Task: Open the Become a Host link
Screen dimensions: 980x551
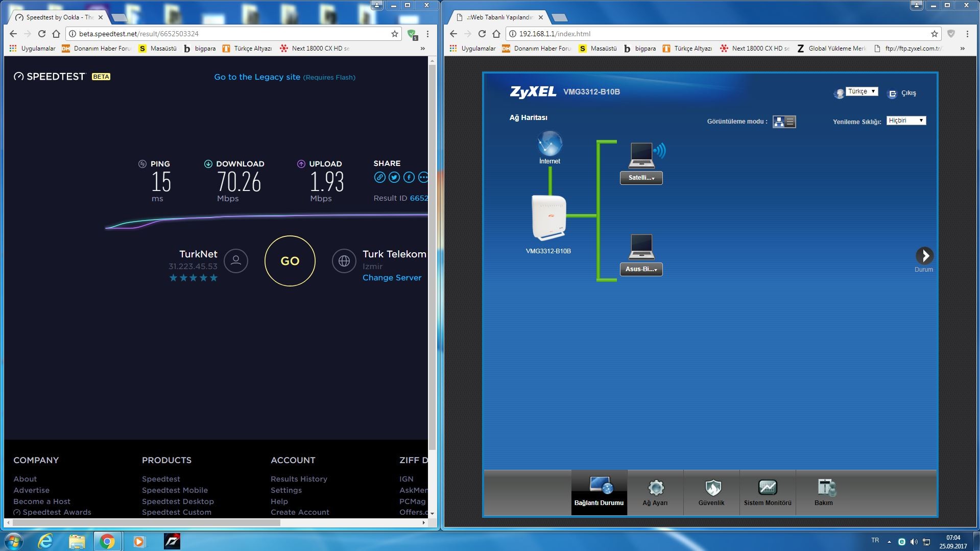Action: coord(42,501)
